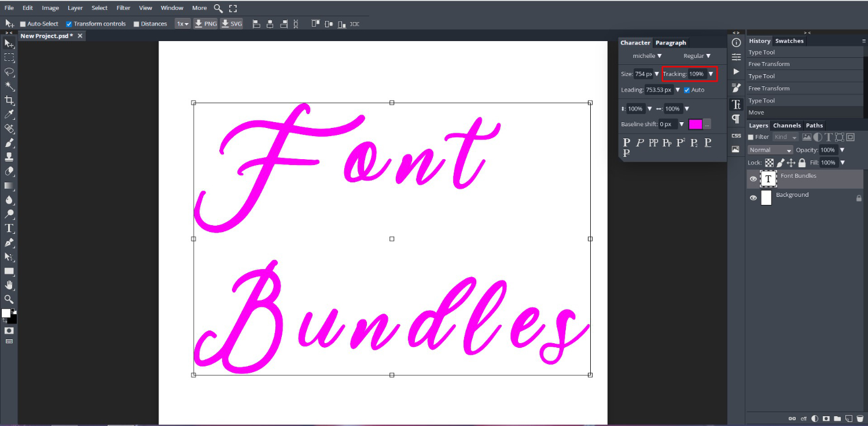Viewport: 868px width, 426px height.
Task: Enable the Auto-Select checkbox
Action: [23, 24]
